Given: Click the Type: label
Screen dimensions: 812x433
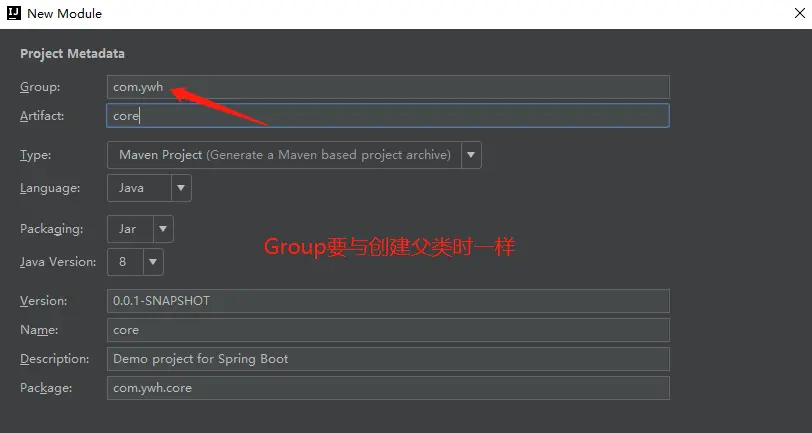Looking at the screenshot, I should (x=35, y=155).
